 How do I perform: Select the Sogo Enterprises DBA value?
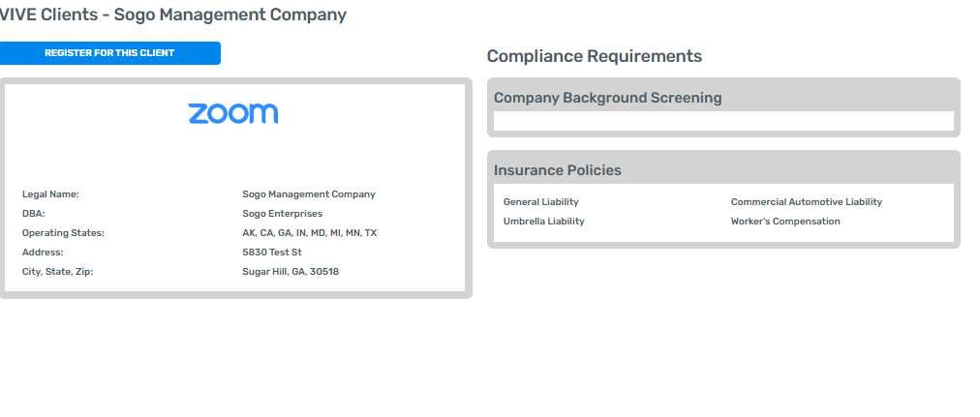[x=283, y=214]
